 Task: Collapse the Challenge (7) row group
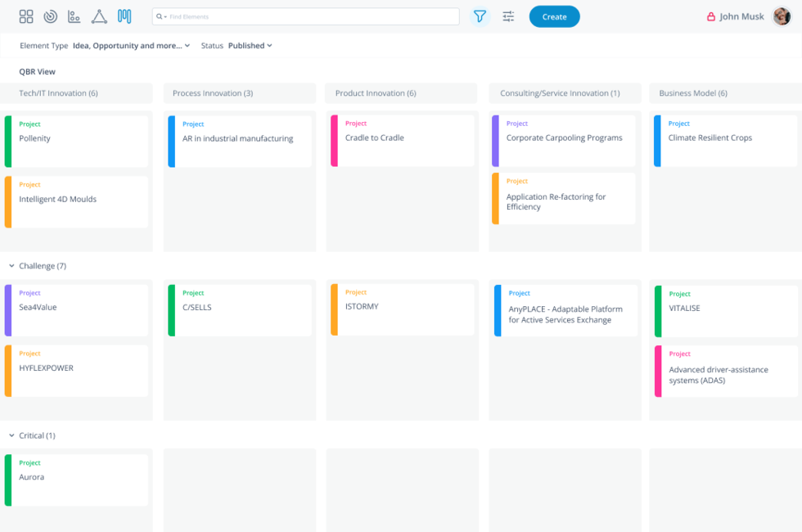click(11, 266)
